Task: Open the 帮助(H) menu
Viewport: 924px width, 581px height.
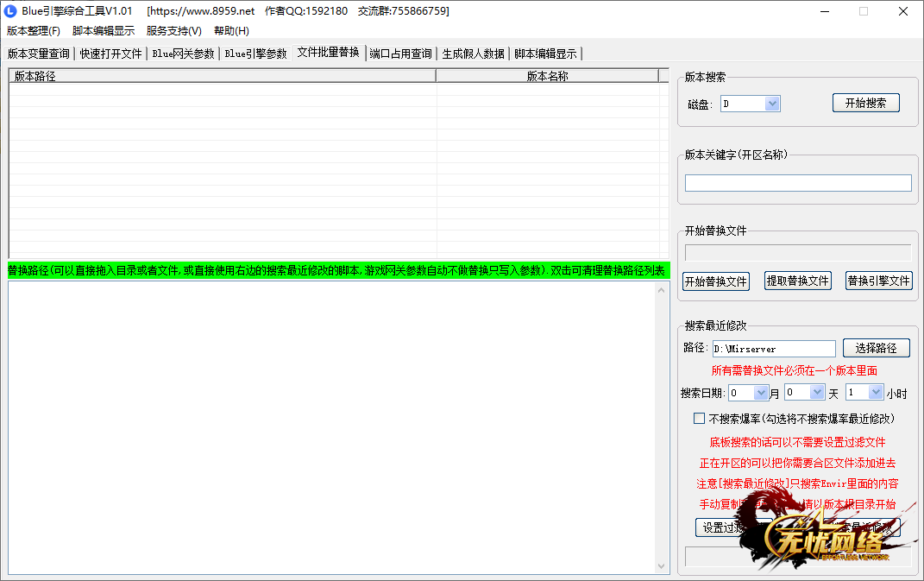Action: point(231,31)
